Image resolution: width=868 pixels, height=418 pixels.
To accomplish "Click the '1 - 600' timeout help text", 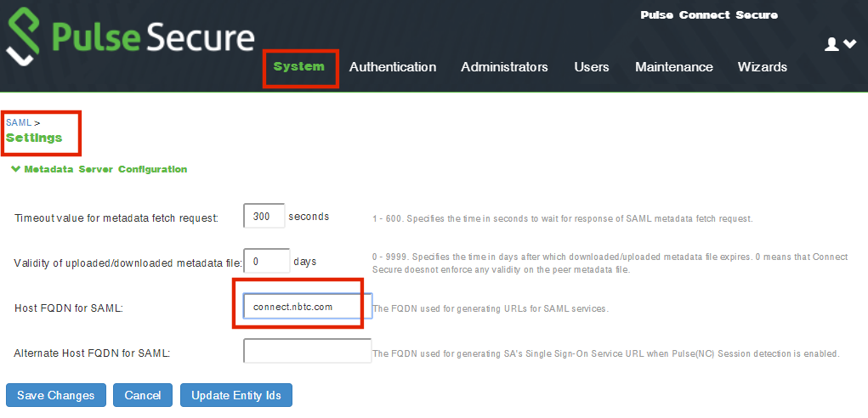I will 563,218.
